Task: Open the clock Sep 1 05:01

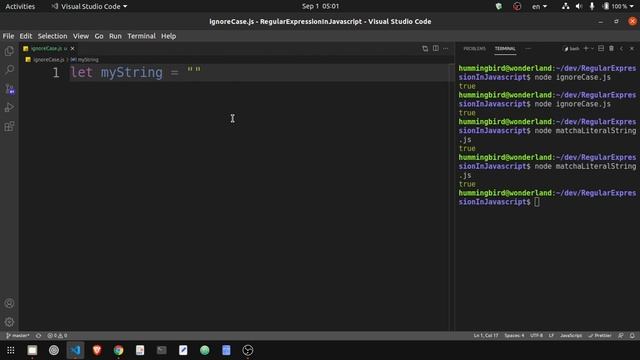Action: click(x=320, y=6)
